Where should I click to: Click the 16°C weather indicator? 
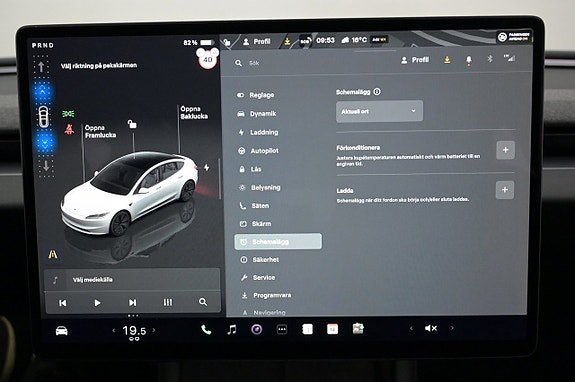coord(354,40)
